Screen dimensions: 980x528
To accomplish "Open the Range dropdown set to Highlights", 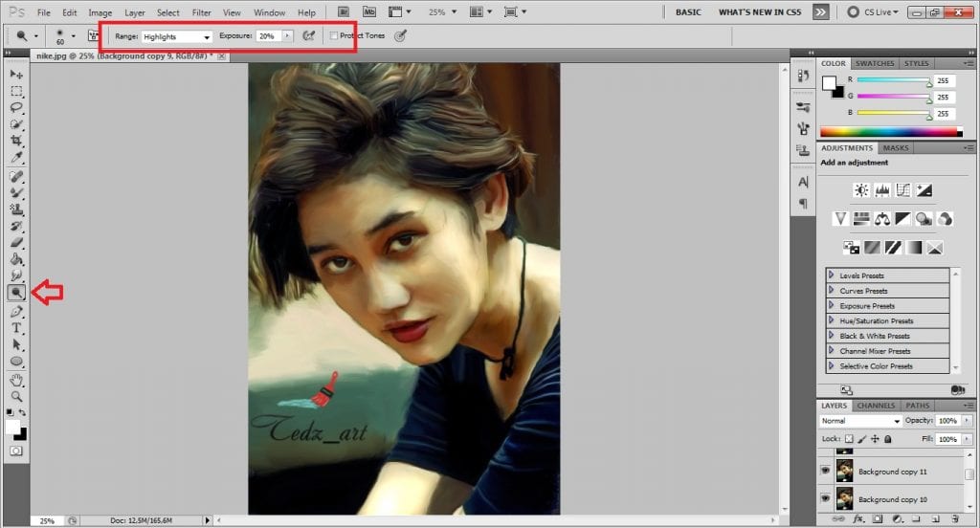I will point(177,36).
